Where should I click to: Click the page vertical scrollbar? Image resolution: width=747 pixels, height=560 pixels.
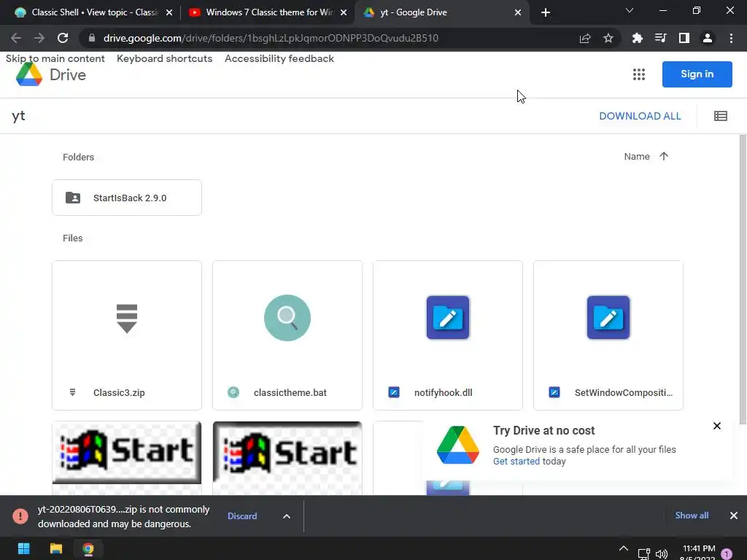pyautogui.click(x=743, y=279)
